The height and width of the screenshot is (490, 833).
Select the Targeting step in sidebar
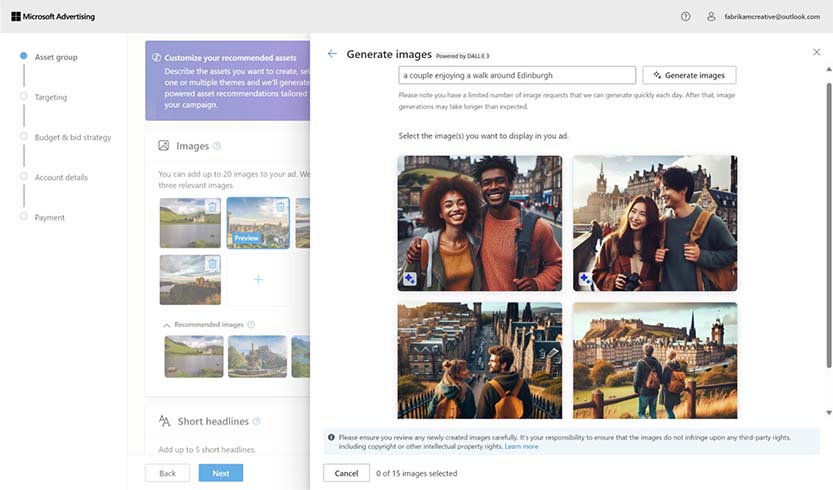coord(51,97)
